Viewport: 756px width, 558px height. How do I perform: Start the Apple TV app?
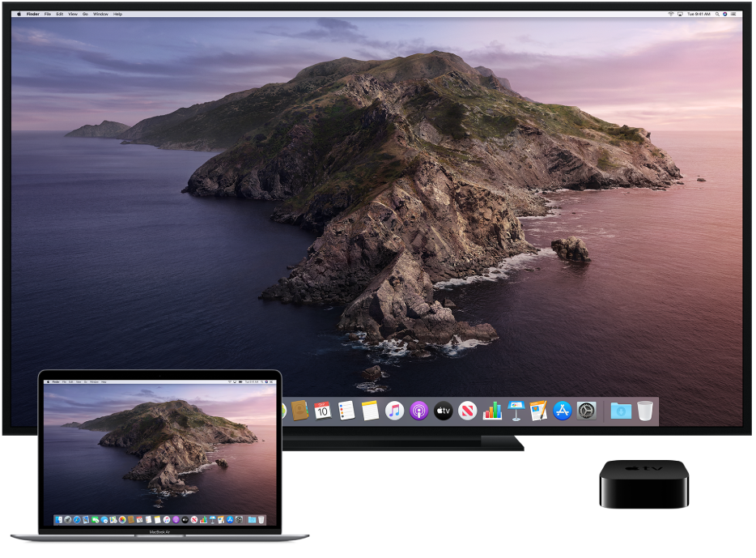(x=444, y=411)
